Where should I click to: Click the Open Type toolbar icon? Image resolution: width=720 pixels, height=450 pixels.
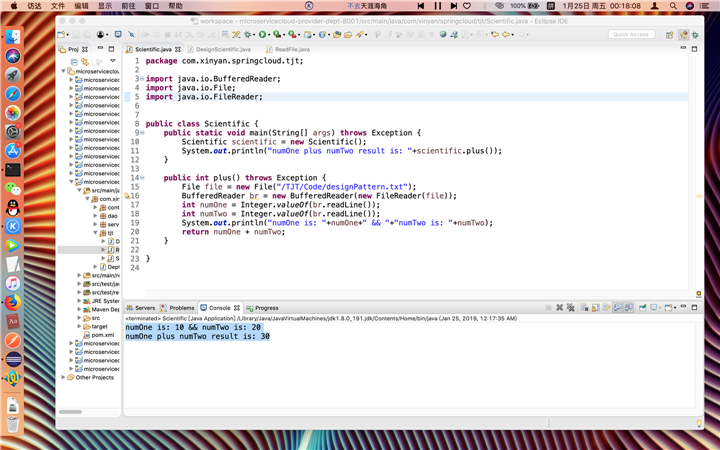click(338, 34)
